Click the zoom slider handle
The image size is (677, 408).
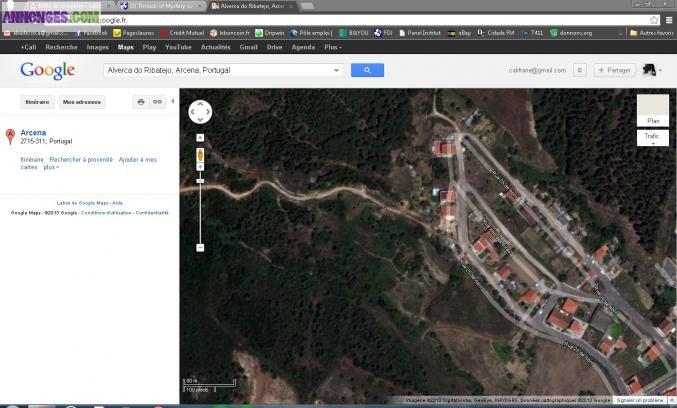pos(200,181)
